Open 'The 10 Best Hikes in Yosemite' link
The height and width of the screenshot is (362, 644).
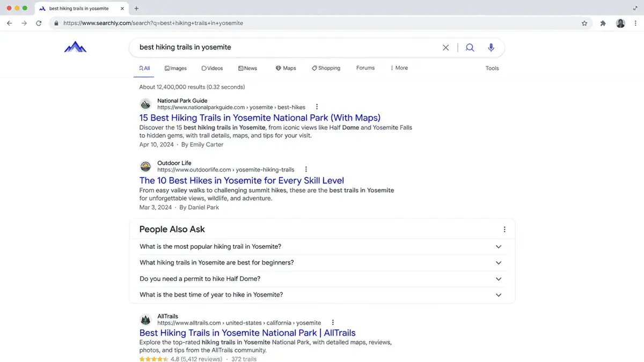241,181
